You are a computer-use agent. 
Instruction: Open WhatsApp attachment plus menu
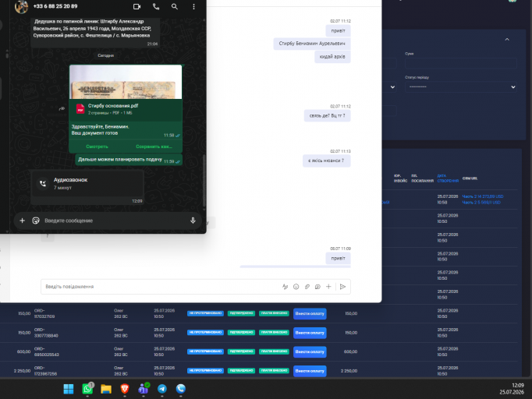pos(22,221)
